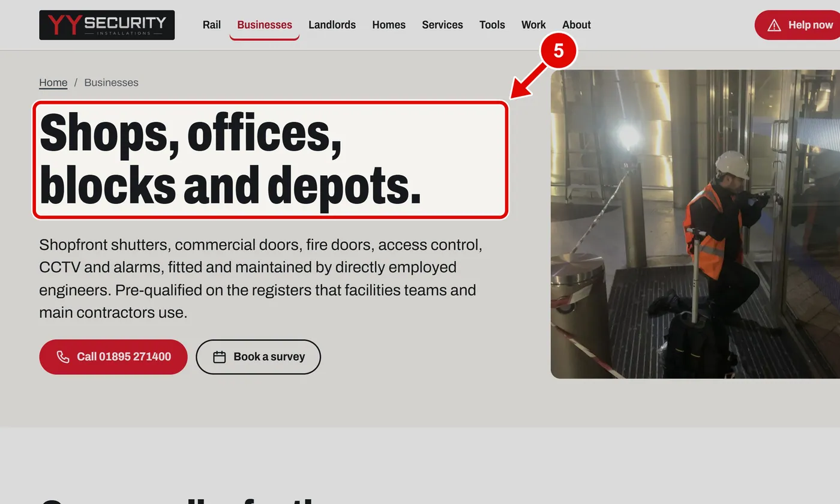Select the Businesses nav item
Viewport: 840px width, 504px height.
pyautogui.click(x=265, y=25)
